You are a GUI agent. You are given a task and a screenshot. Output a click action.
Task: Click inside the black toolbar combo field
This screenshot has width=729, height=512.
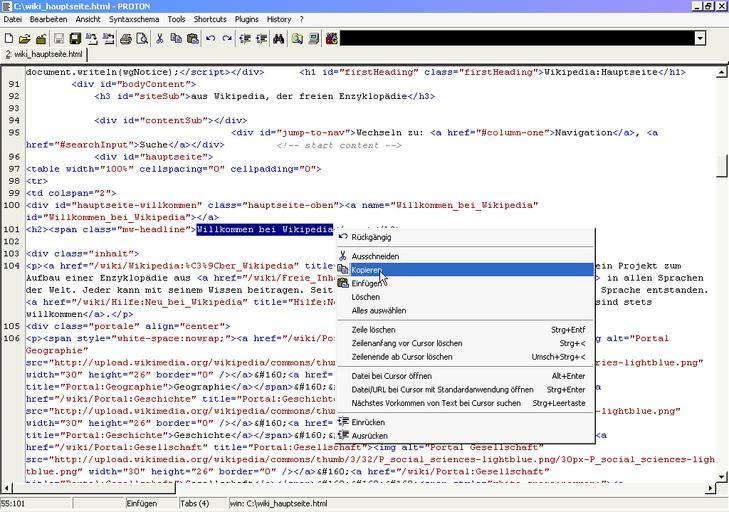[x=517, y=39]
